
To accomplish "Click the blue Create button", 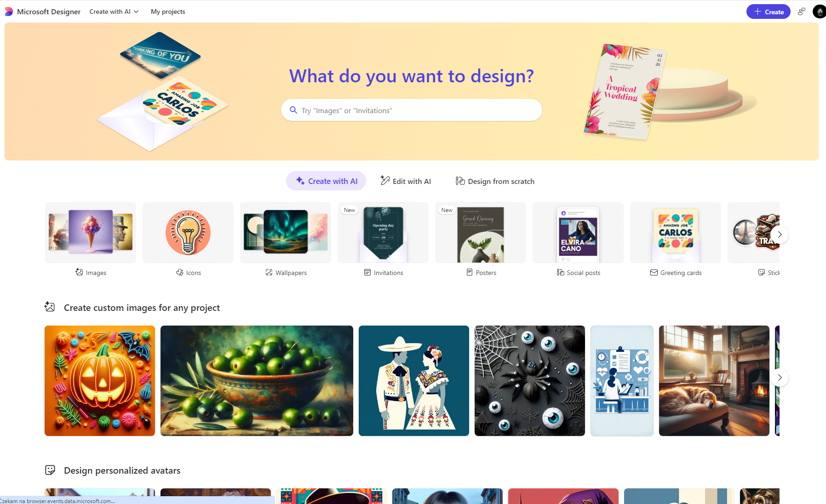I will [x=768, y=11].
